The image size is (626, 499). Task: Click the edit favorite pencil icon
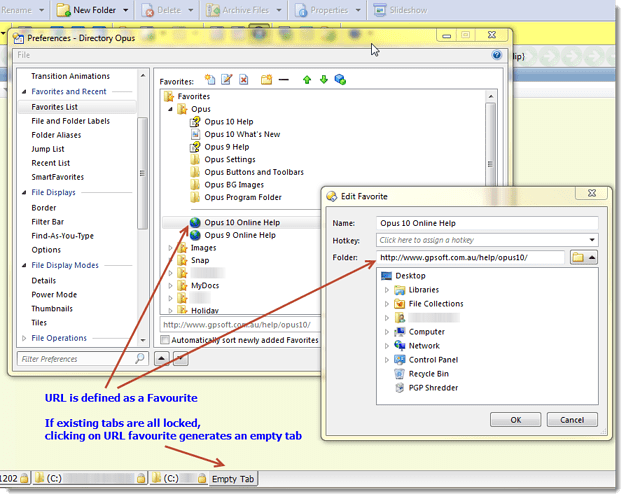coord(226,79)
